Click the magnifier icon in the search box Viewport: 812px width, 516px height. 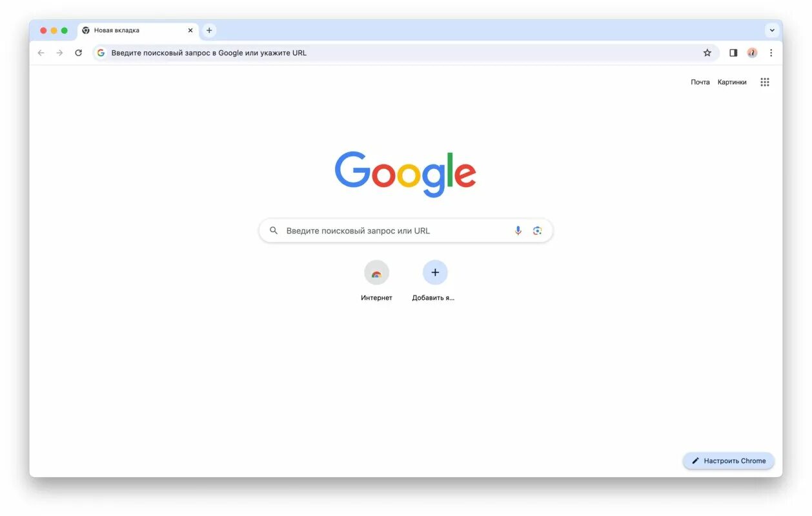[x=274, y=230]
